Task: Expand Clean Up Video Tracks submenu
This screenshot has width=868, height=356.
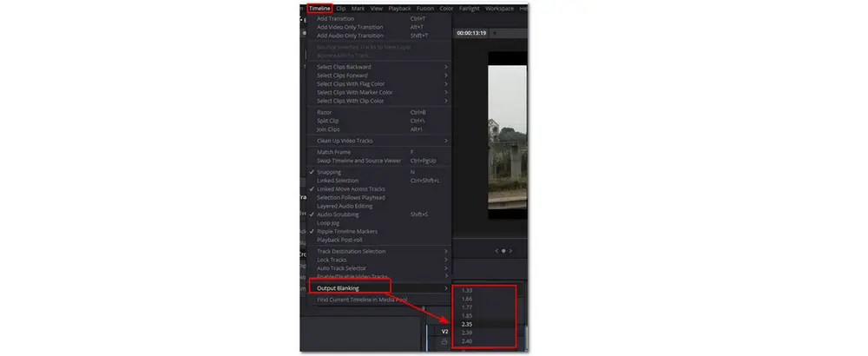Action: click(x=379, y=141)
